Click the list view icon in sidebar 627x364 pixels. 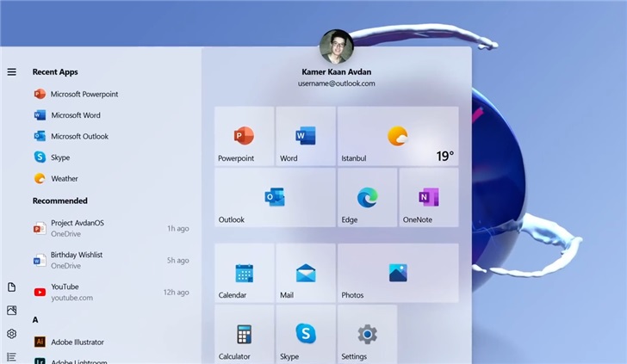pos(11,357)
